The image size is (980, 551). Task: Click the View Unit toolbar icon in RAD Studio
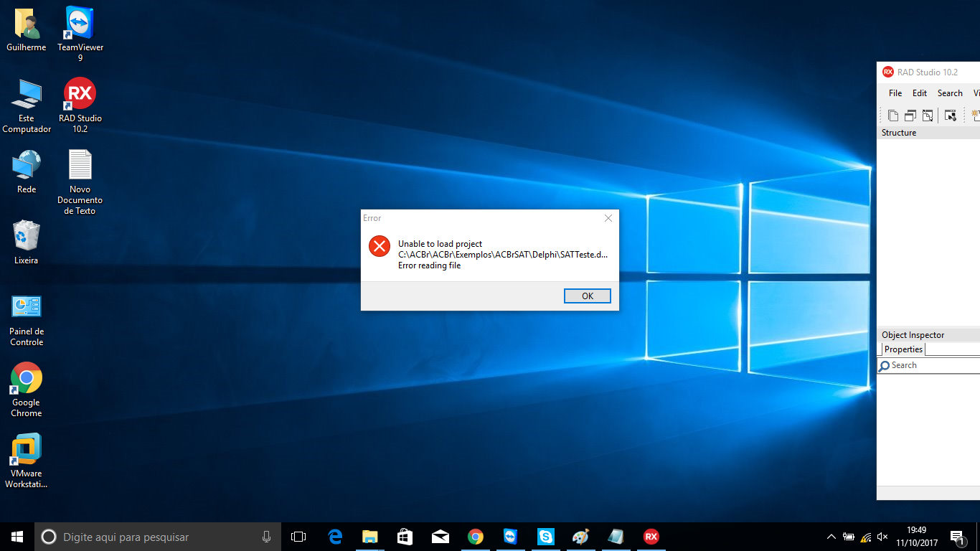[893, 116]
